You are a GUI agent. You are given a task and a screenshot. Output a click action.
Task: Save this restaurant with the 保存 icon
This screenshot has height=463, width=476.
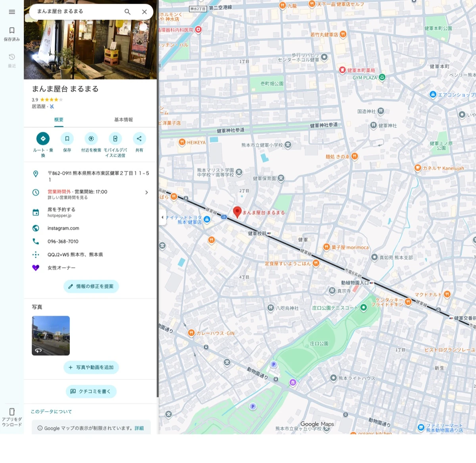pos(67,139)
